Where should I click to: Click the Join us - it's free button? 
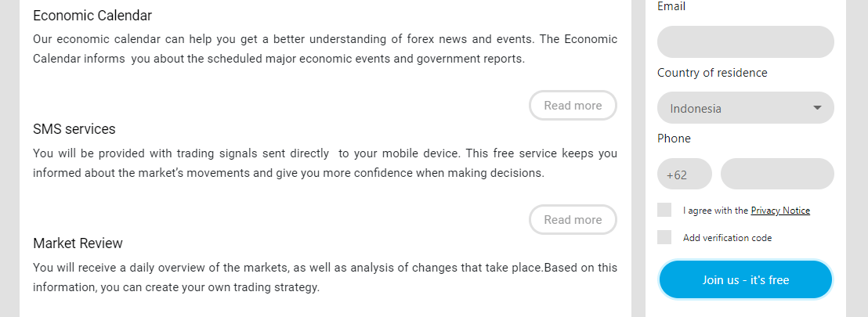[745, 280]
